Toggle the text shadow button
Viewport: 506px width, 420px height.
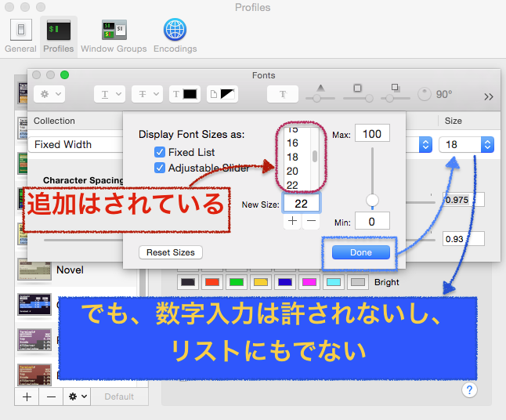tap(283, 94)
